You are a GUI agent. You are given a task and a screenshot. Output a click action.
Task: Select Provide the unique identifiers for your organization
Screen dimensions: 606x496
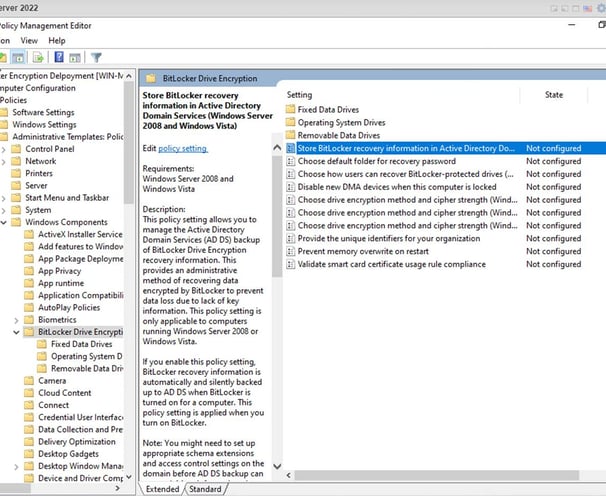coord(389,239)
